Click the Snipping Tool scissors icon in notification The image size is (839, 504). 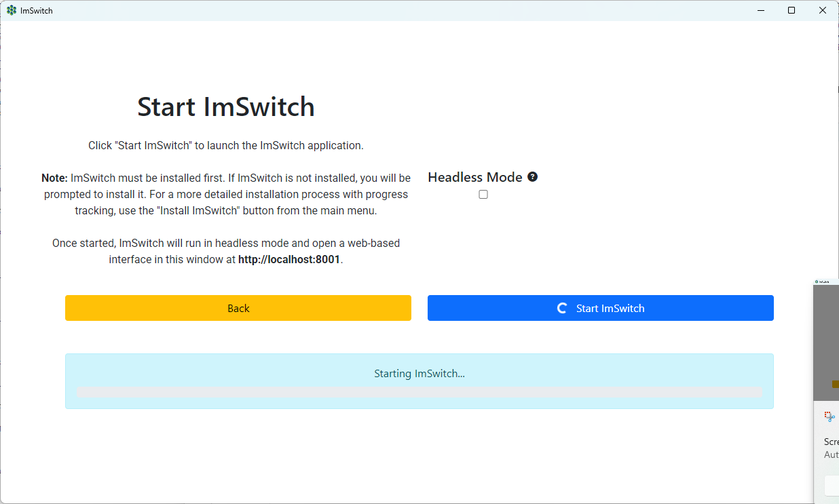pyautogui.click(x=829, y=416)
